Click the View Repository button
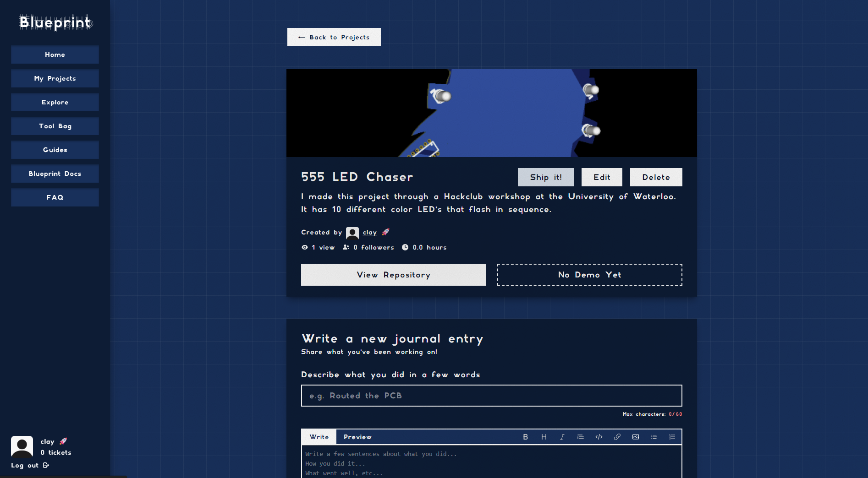Image resolution: width=868 pixels, height=478 pixels. 393,275
